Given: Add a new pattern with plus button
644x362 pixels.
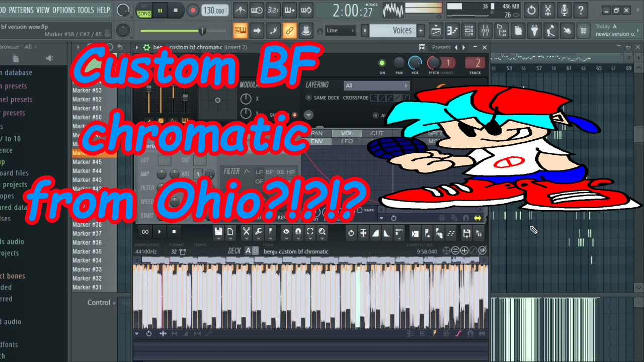Looking at the screenshot, I should pyautogui.click(x=421, y=31).
